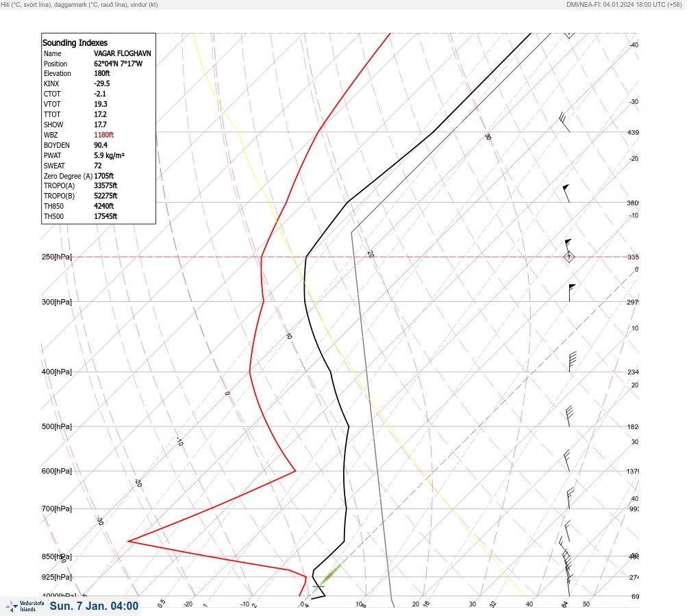Click the Zero Degree (A) value 1705ft

point(103,176)
